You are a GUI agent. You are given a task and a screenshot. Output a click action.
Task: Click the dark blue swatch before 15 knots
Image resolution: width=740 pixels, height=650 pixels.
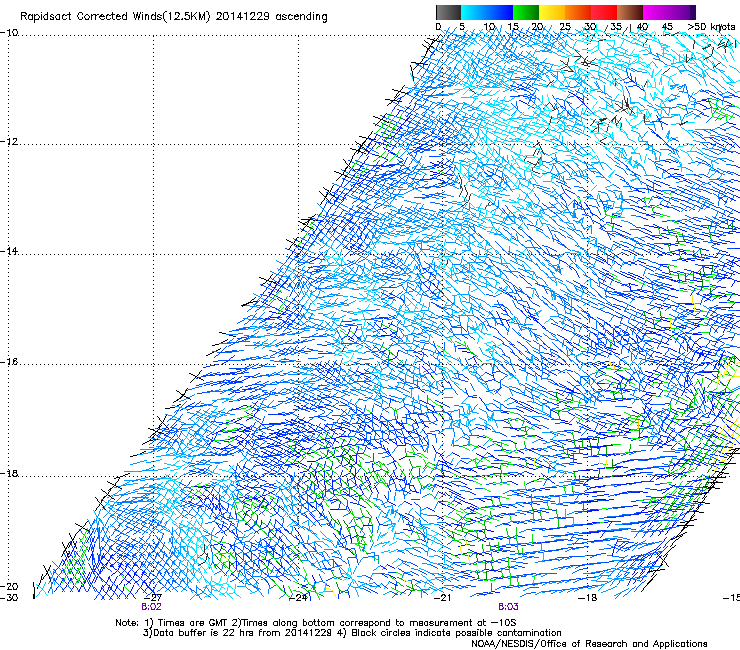pyautogui.click(x=506, y=12)
